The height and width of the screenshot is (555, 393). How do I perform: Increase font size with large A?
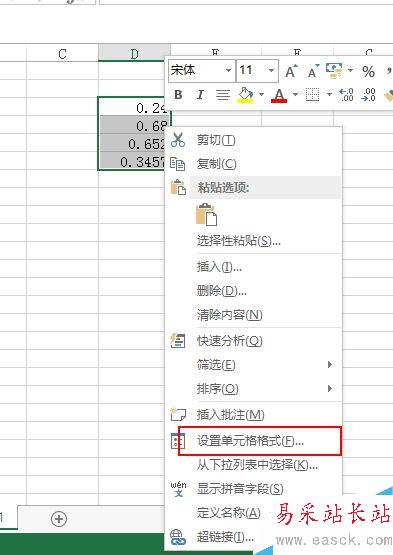click(291, 71)
